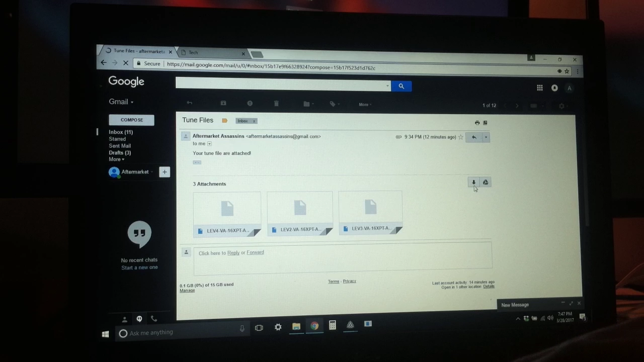The width and height of the screenshot is (644, 362).
Task: Toggle the Tune Files importance marker
Action: tap(224, 121)
